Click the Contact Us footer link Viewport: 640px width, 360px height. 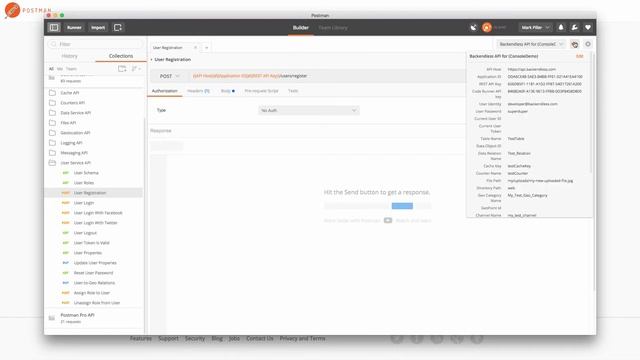[x=260, y=338]
